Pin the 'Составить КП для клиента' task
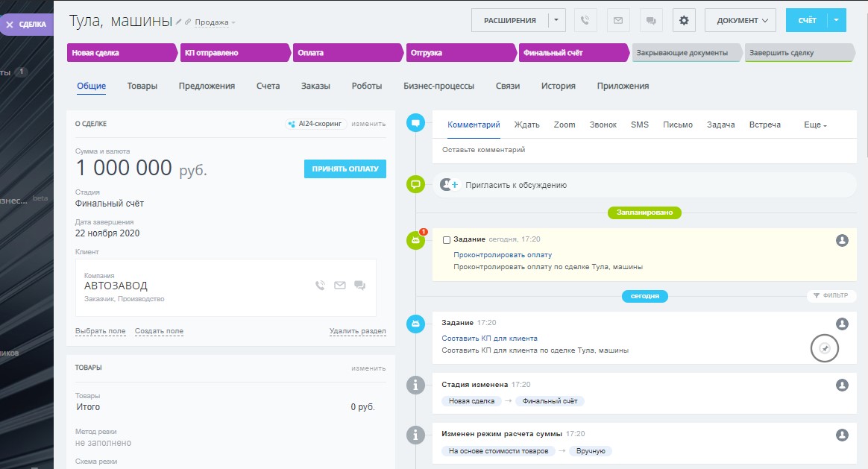The height and width of the screenshot is (469, 868). click(x=824, y=348)
